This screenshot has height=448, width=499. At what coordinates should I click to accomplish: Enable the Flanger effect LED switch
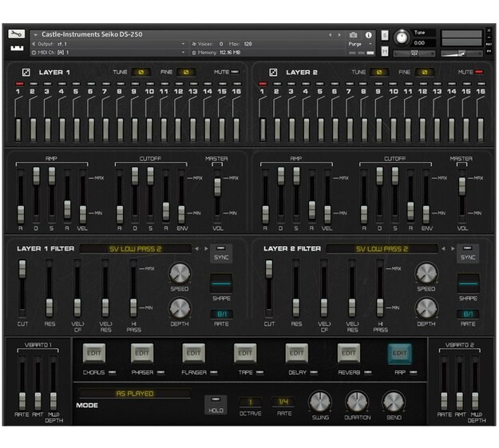coord(214,372)
